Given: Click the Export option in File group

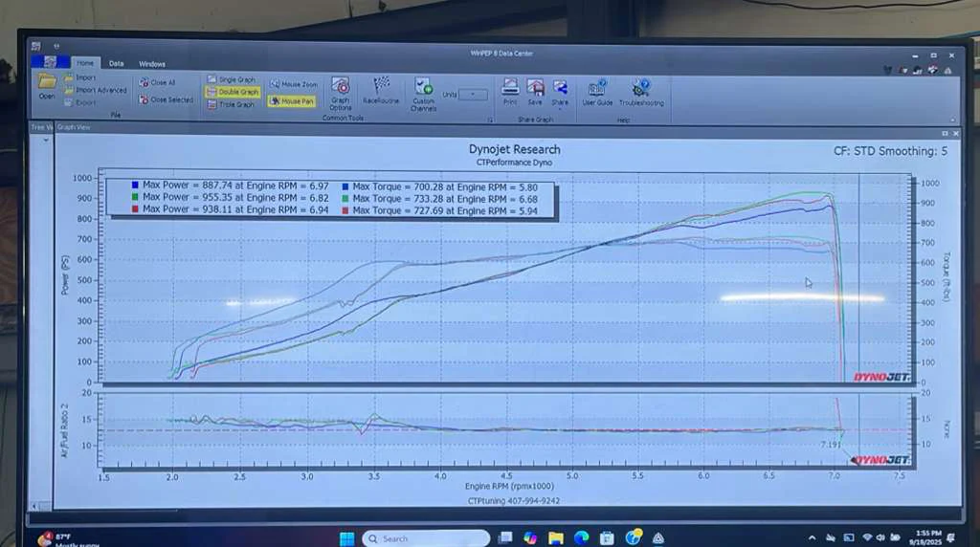Looking at the screenshot, I should (x=80, y=102).
